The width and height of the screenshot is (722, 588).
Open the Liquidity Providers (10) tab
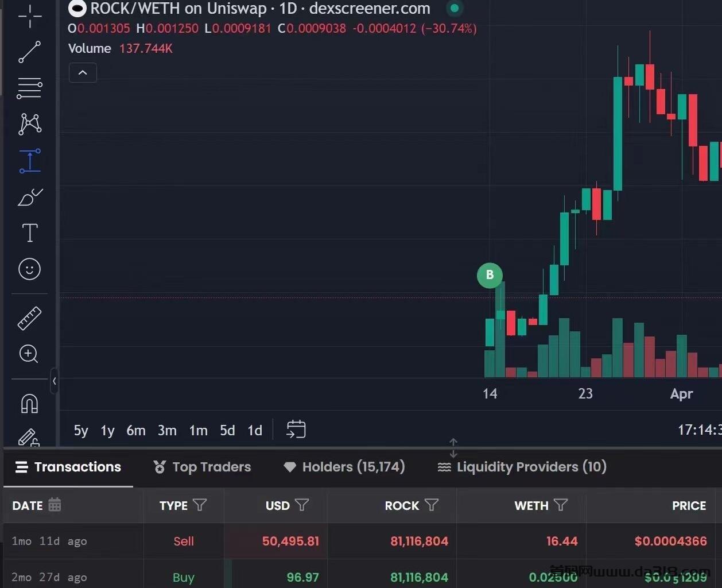coord(522,467)
